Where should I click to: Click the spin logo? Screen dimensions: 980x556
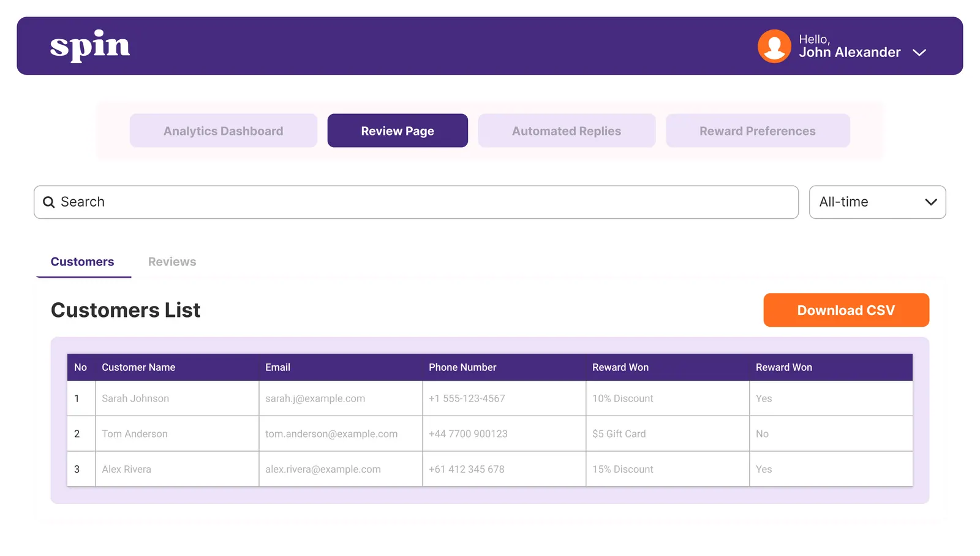click(x=90, y=46)
